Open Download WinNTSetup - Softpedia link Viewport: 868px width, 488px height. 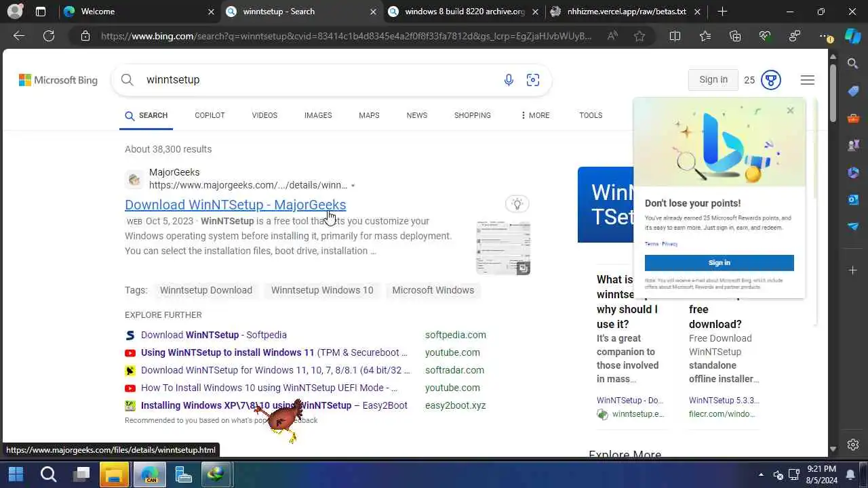click(x=214, y=335)
